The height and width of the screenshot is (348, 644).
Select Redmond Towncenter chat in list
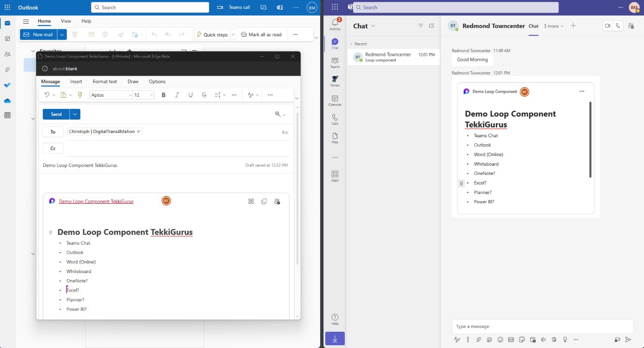click(394, 57)
